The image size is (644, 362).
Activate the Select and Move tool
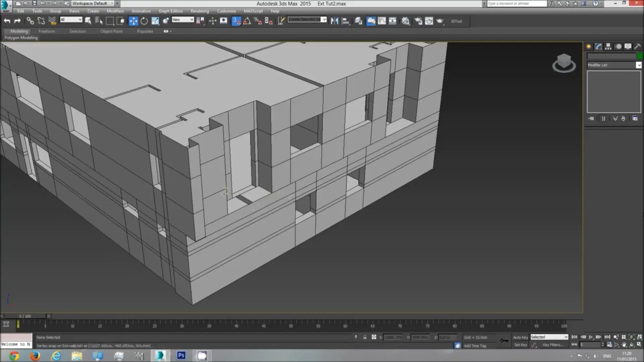[x=133, y=21]
